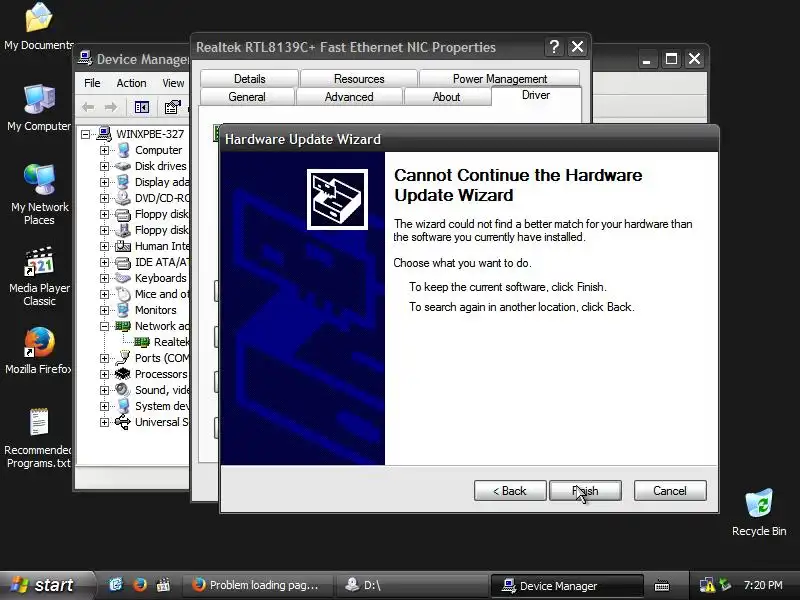Screen dimensions: 800x600
Task: Open the Resources tab
Action: pos(359,79)
